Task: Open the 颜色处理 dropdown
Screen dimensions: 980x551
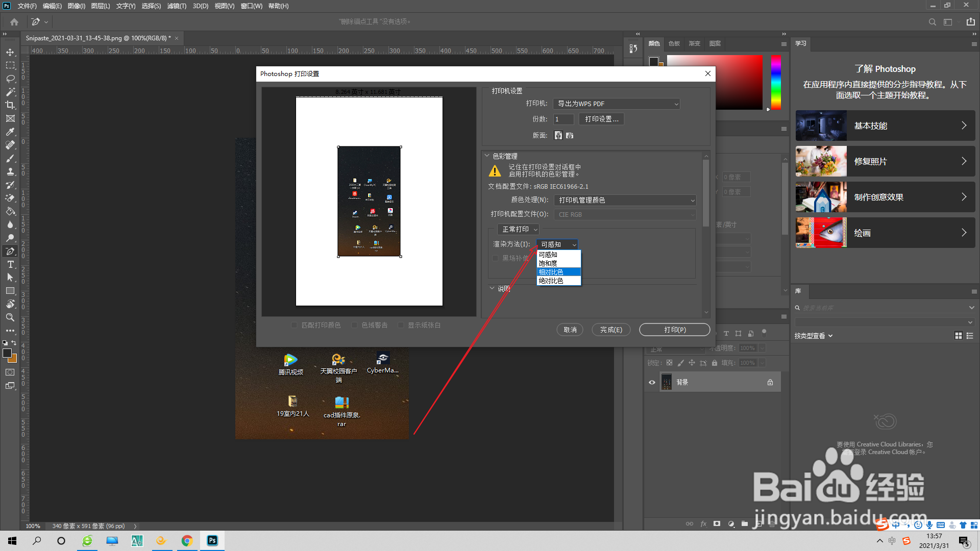Action: 625,201
